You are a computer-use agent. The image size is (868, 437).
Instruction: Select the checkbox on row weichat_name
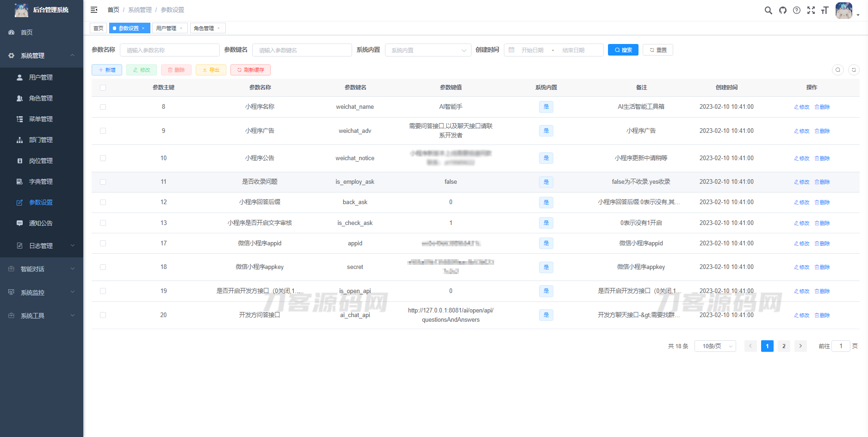tap(103, 106)
